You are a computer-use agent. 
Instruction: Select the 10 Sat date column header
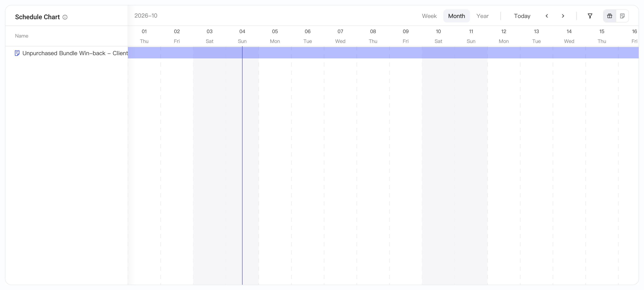pos(438,36)
